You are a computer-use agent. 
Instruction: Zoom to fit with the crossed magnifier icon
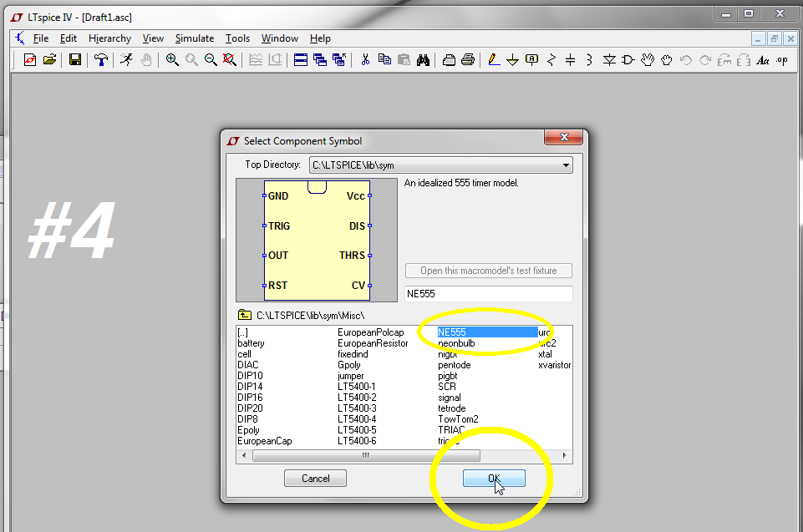pyautogui.click(x=230, y=60)
